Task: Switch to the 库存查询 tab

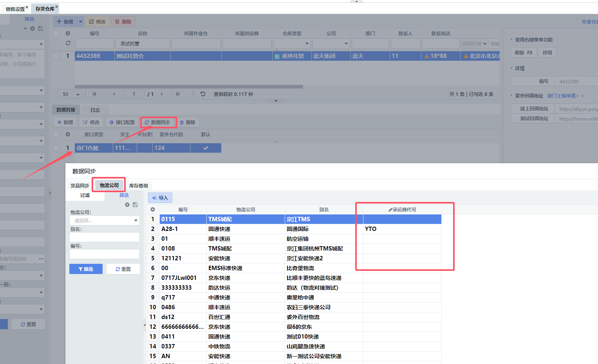Action: point(139,186)
